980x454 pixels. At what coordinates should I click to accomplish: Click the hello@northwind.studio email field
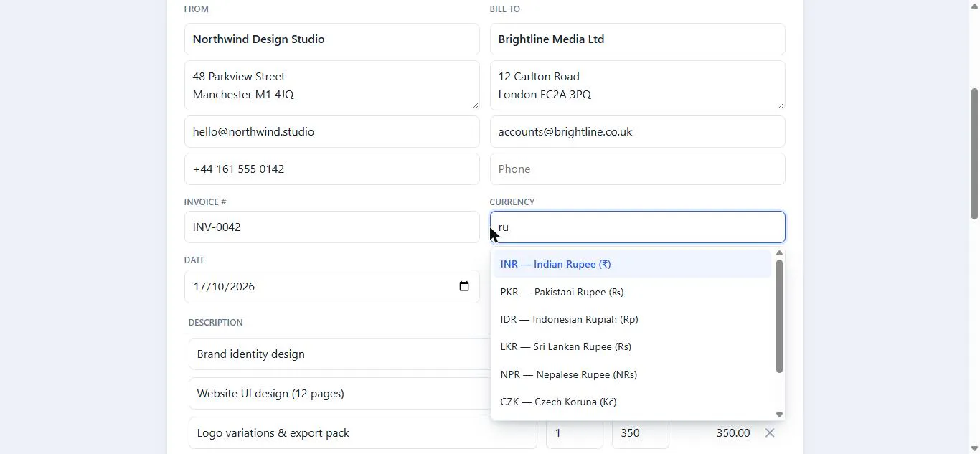pyautogui.click(x=331, y=131)
